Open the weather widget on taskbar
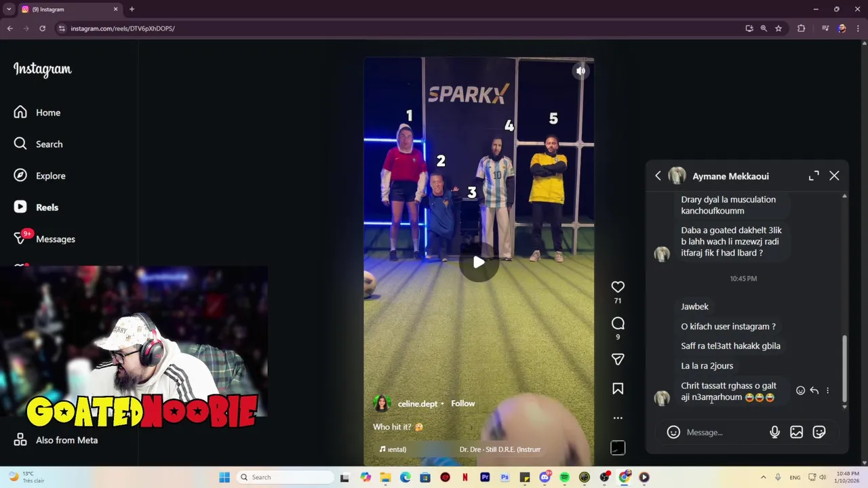868x488 pixels. (x=27, y=477)
